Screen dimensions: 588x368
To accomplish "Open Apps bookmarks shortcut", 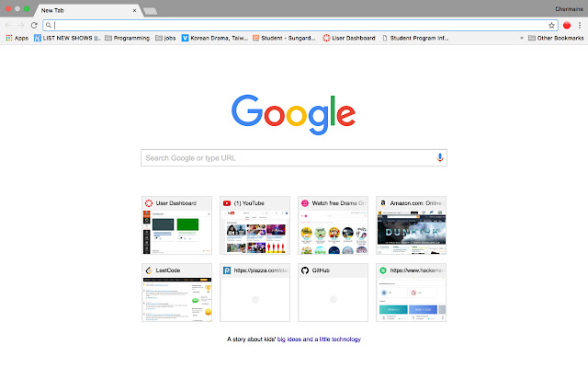I will pyautogui.click(x=17, y=38).
